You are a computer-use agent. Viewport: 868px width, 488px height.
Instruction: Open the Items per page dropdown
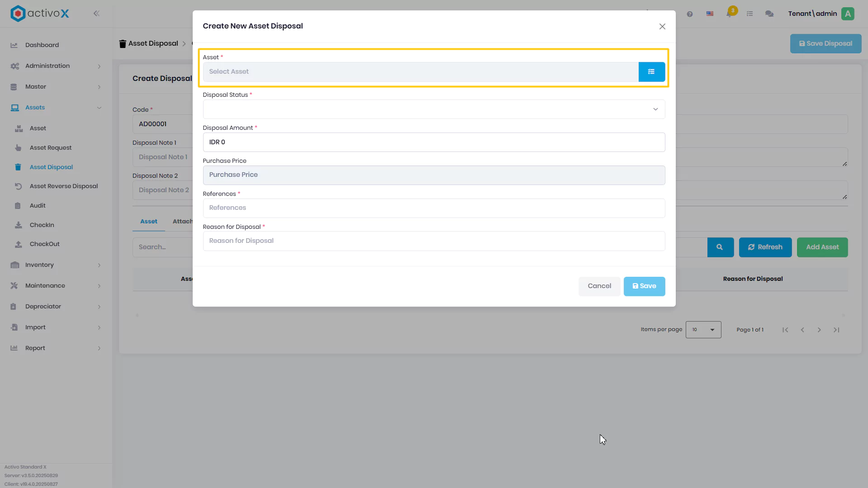[x=703, y=330]
